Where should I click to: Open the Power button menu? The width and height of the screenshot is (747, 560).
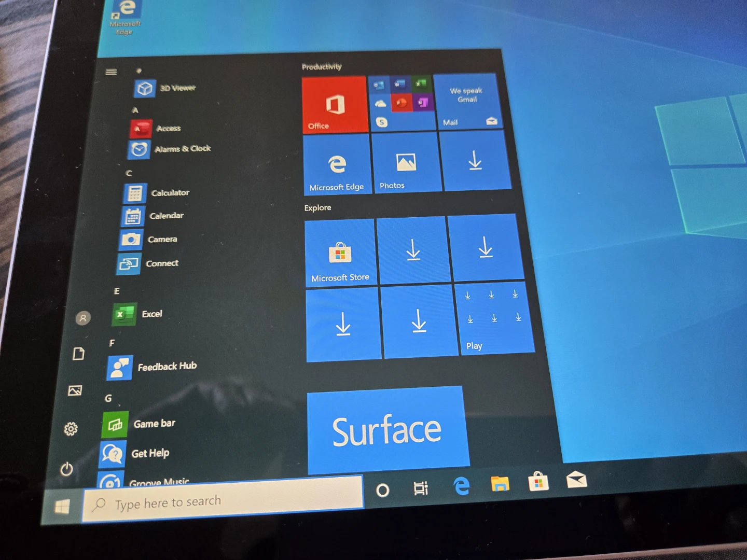pyautogui.click(x=66, y=469)
